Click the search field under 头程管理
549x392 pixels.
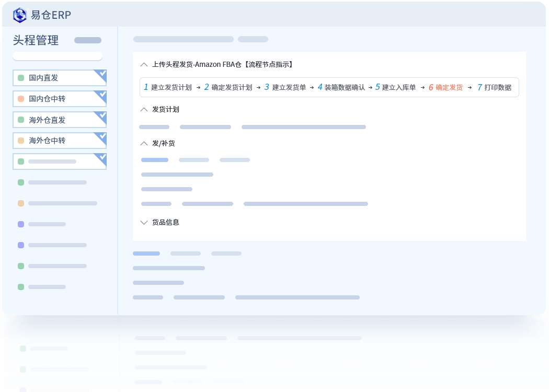click(58, 56)
